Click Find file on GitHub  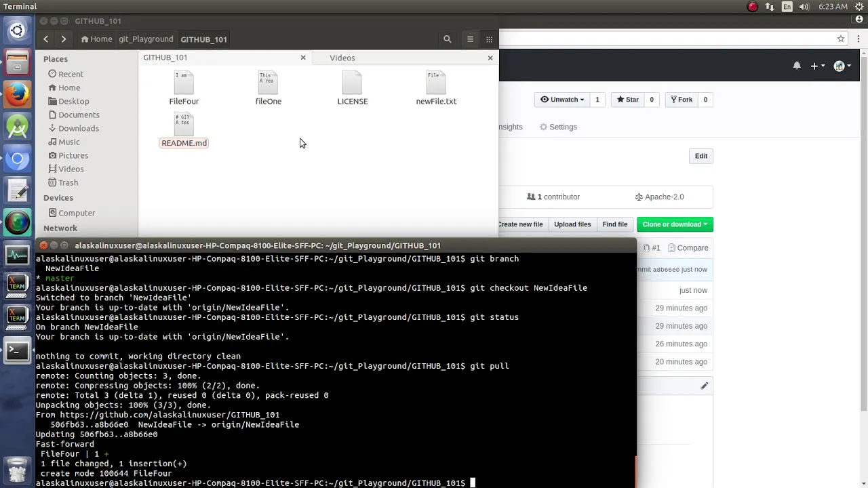click(615, 224)
